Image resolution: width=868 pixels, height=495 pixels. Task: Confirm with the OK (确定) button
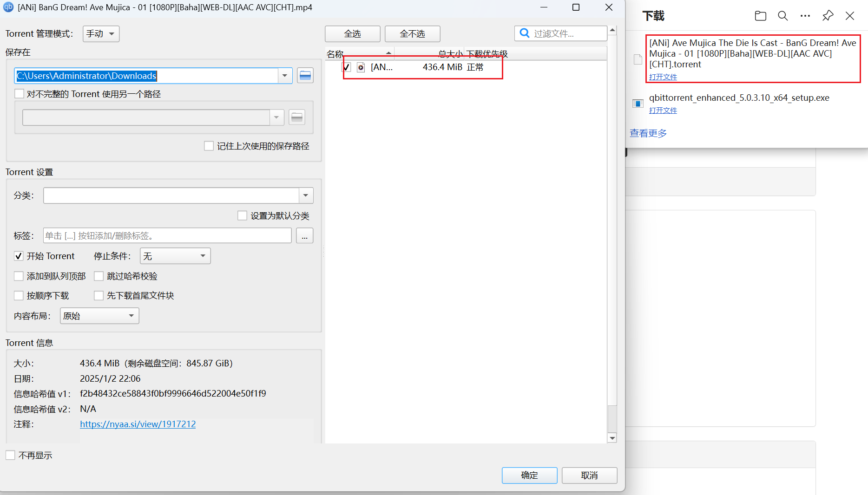(x=530, y=475)
